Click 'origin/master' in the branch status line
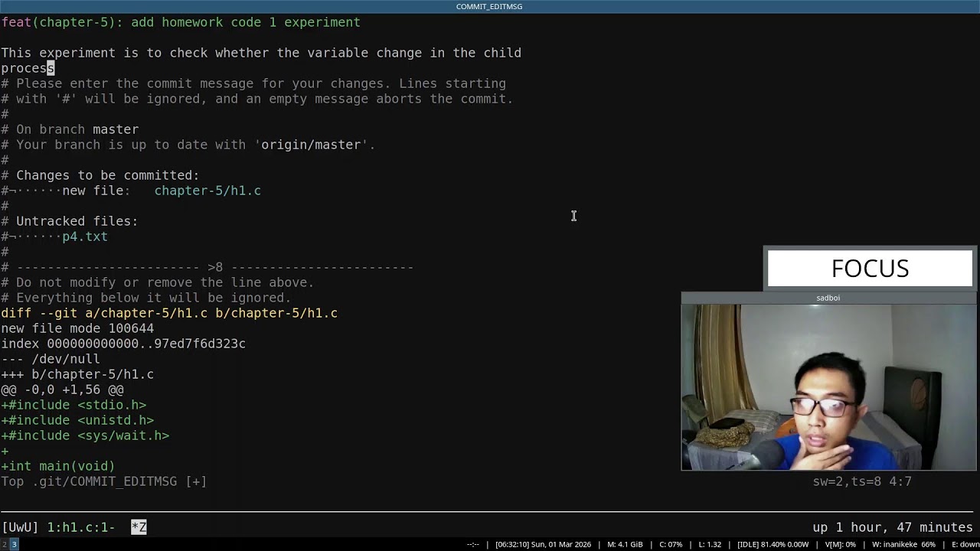Viewport: 980px width, 551px height. point(311,145)
